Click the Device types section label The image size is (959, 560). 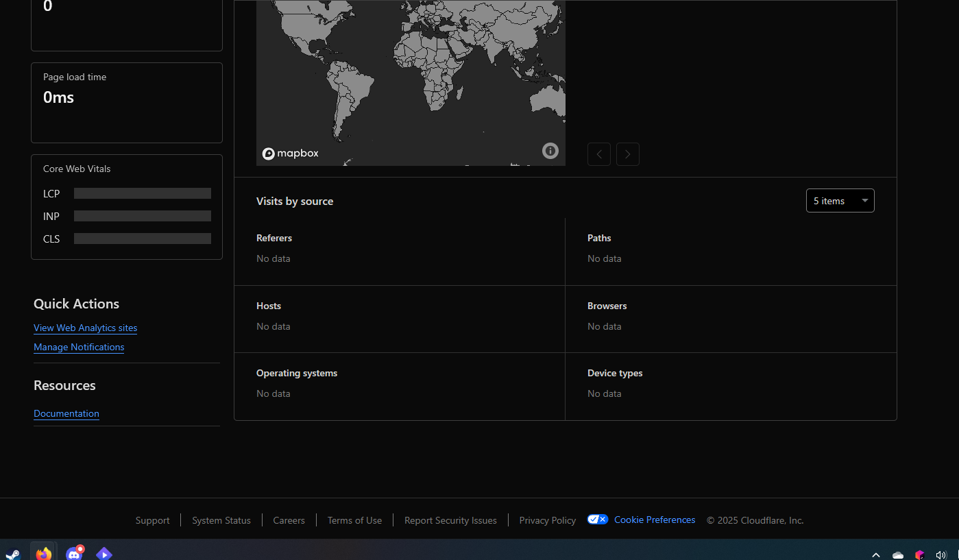[615, 373]
